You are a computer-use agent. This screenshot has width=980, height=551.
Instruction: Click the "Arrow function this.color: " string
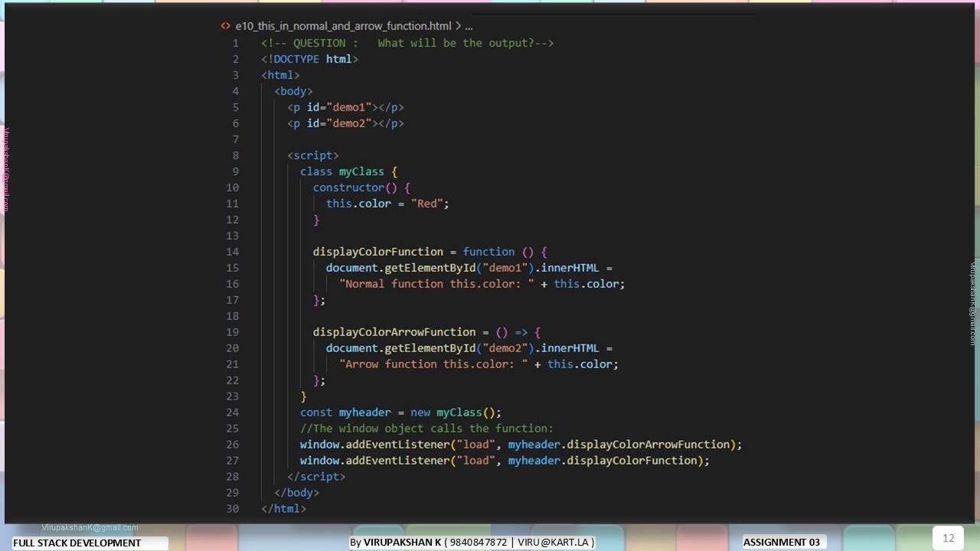pos(433,364)
